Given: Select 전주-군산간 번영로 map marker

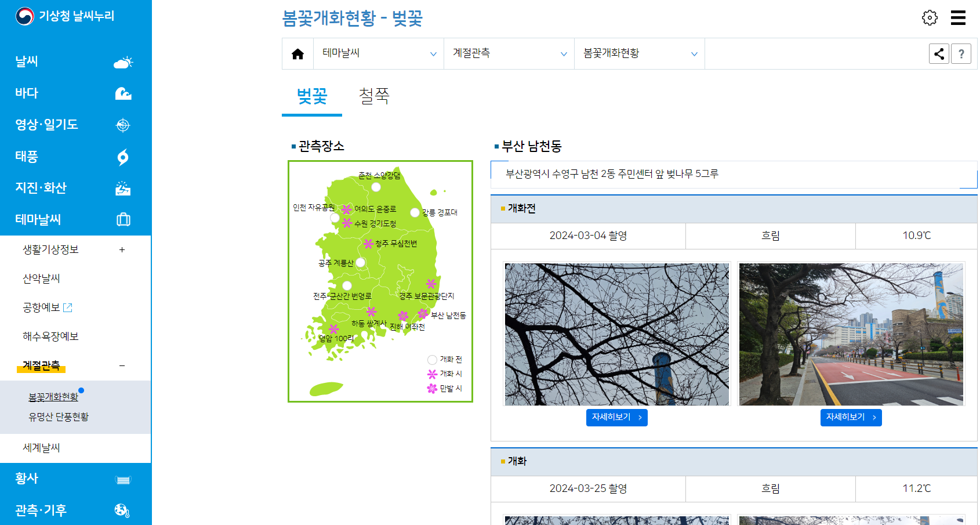Looking at the screenshot, I should click(x=347, y=285).
